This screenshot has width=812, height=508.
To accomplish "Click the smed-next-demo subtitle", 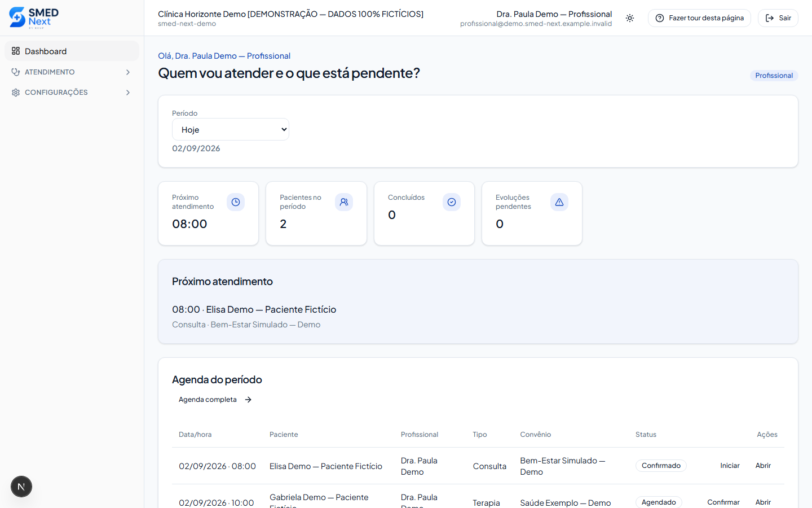I will [187, 24].
